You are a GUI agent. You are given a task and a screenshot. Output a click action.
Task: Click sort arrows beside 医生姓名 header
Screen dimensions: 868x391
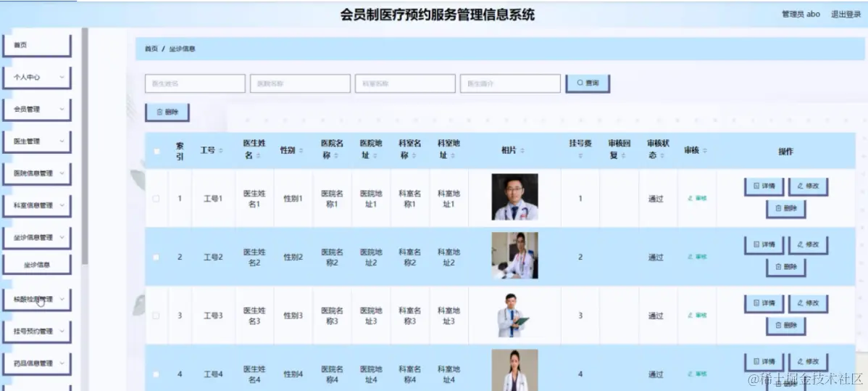[260, 157]
